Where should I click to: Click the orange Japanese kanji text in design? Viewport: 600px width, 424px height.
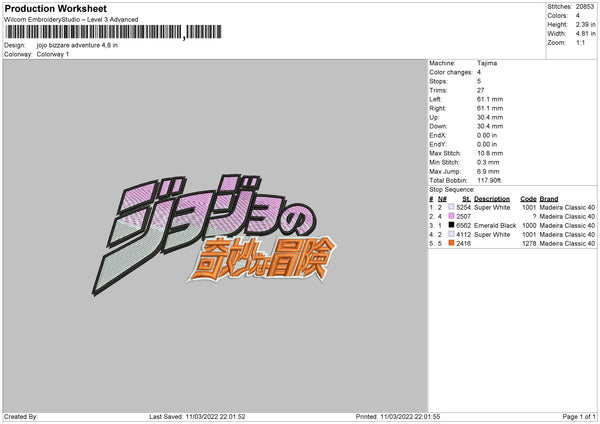(263, 259)
